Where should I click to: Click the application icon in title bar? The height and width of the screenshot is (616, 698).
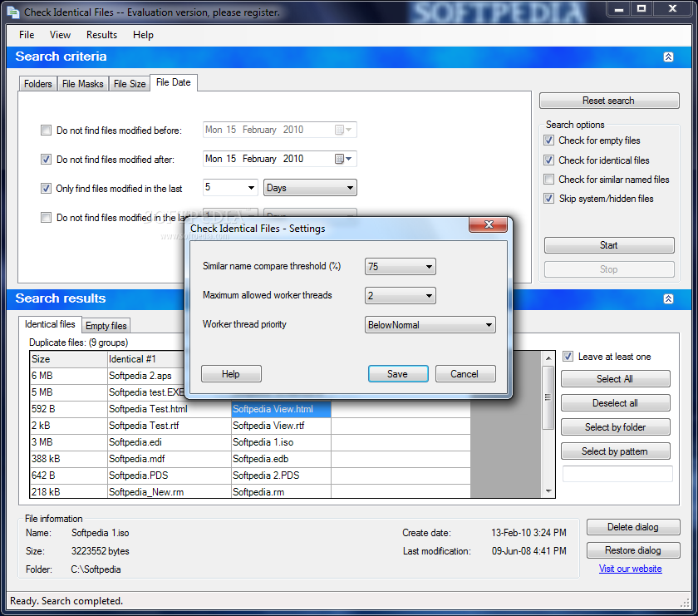pos(13,12)
